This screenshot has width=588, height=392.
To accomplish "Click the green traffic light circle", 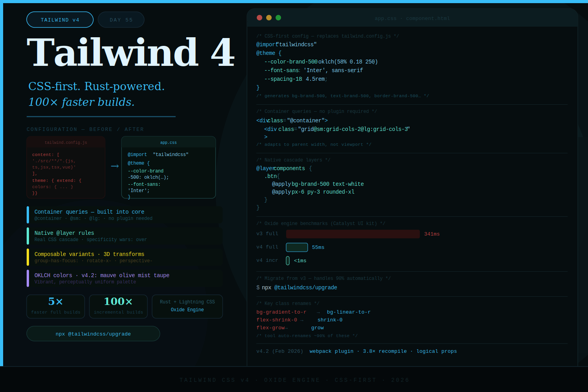I will [x=278, y=18].
